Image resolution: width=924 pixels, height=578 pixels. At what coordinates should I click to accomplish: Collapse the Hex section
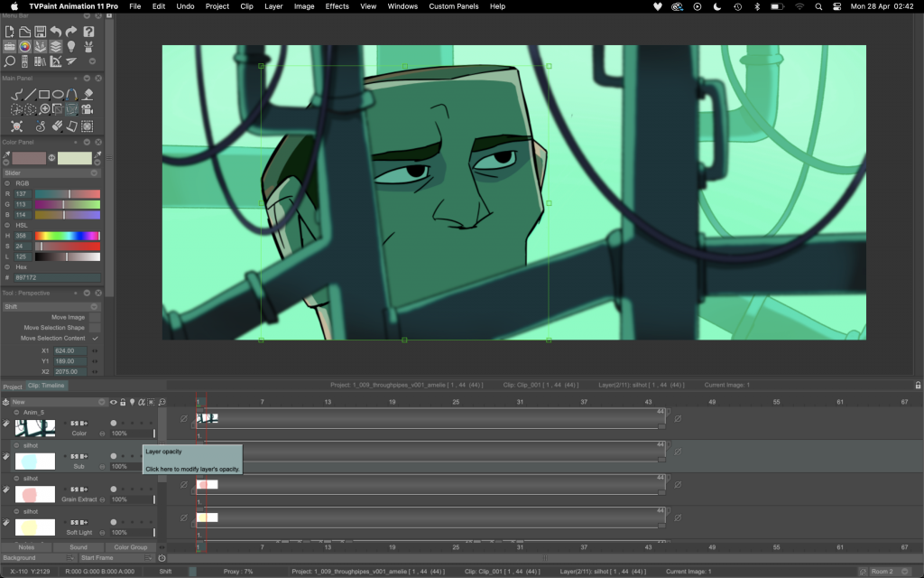pos(7,267)
